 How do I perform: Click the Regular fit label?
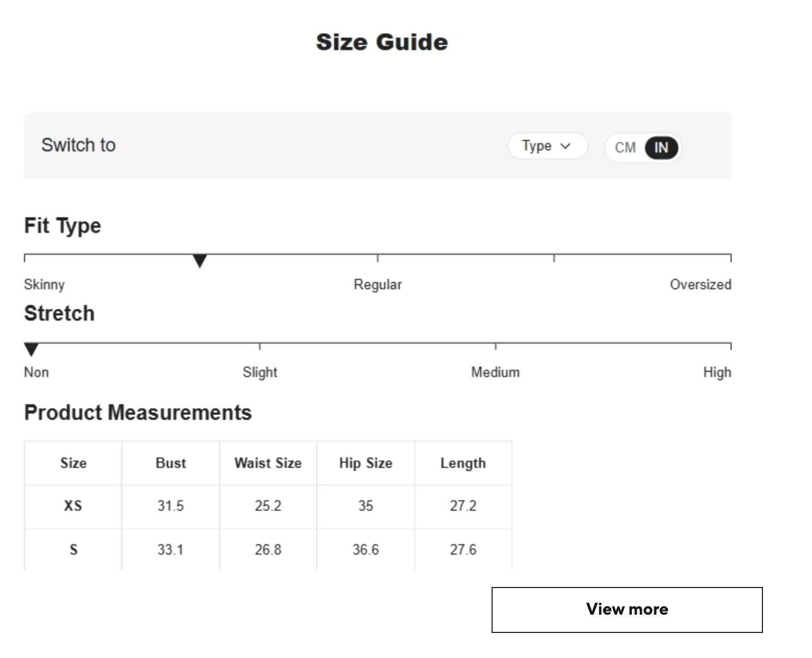pos(377,285)
